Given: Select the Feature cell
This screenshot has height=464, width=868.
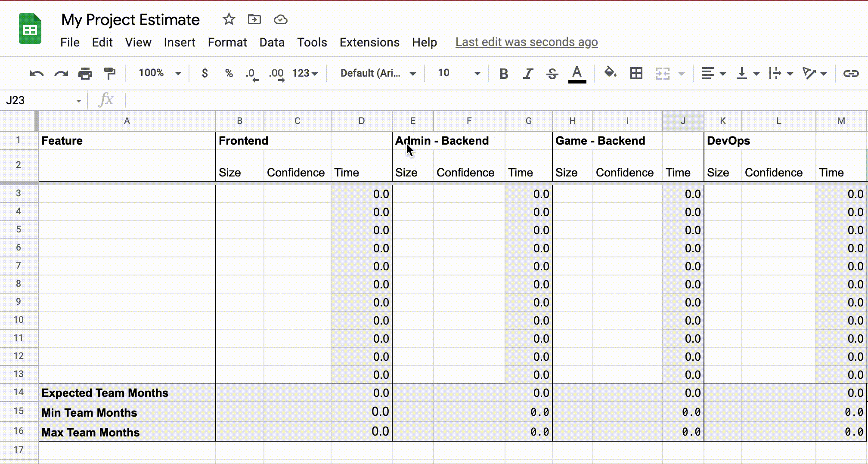Looking at the screenshot, I should point(127,141).
